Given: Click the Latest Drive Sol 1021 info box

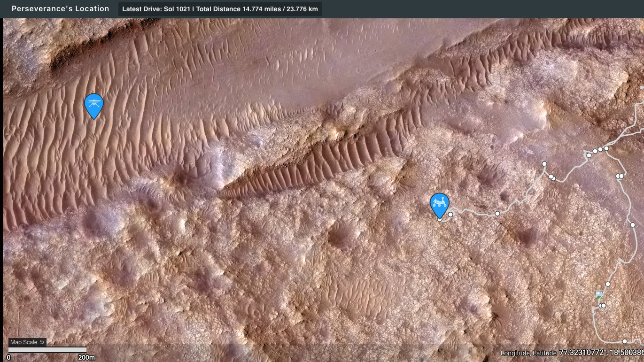Looking at the screenshot, I should point(220,9).
